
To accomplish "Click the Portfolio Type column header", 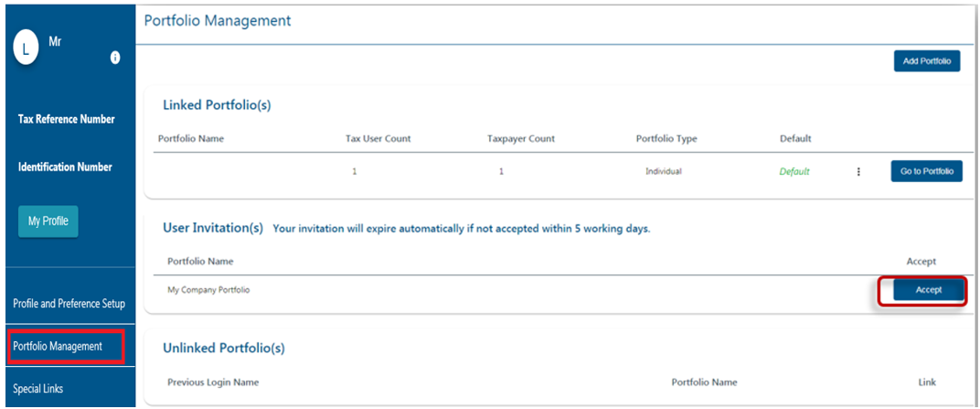I will (666, 139).
